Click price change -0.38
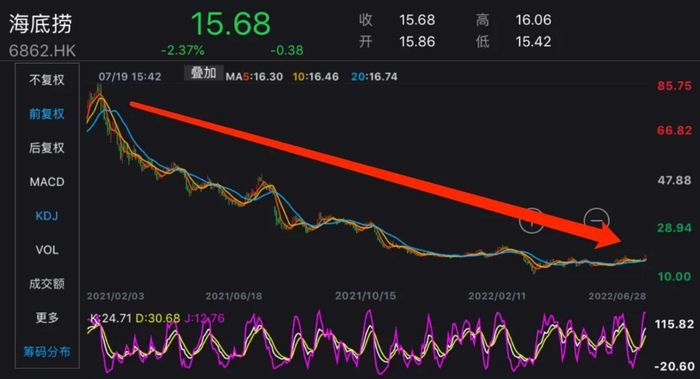This screenshot has width=700, height=379. 287,50
